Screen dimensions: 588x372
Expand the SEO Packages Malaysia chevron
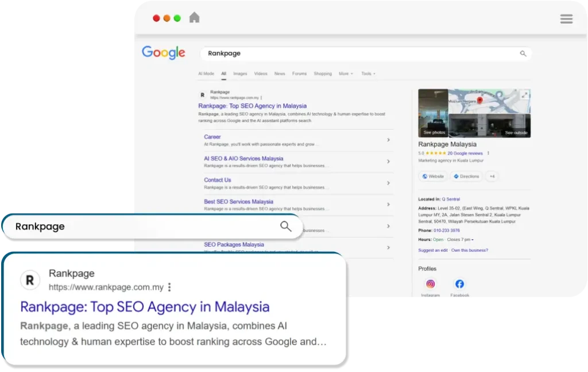click(x=389, y=247)
